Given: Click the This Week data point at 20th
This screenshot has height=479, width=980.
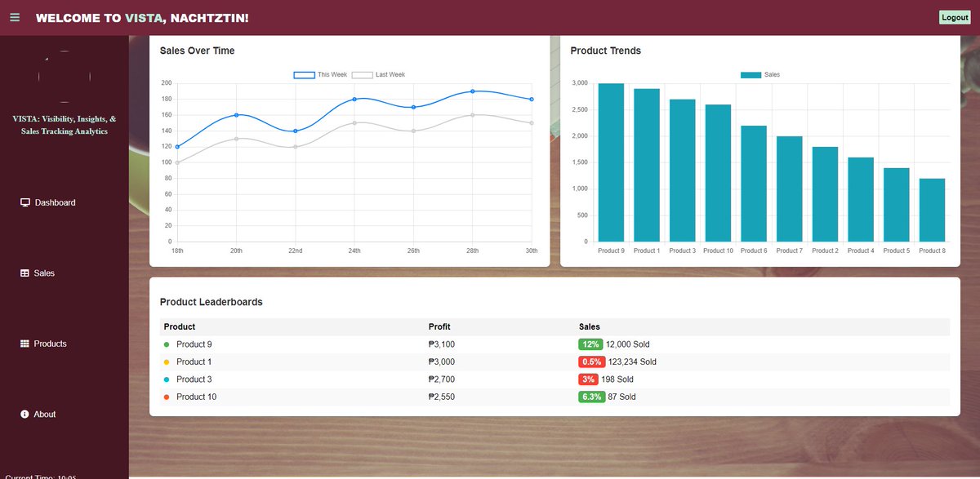Looking at the screenshot, I should pyautogui.click(x=236, y=115).
